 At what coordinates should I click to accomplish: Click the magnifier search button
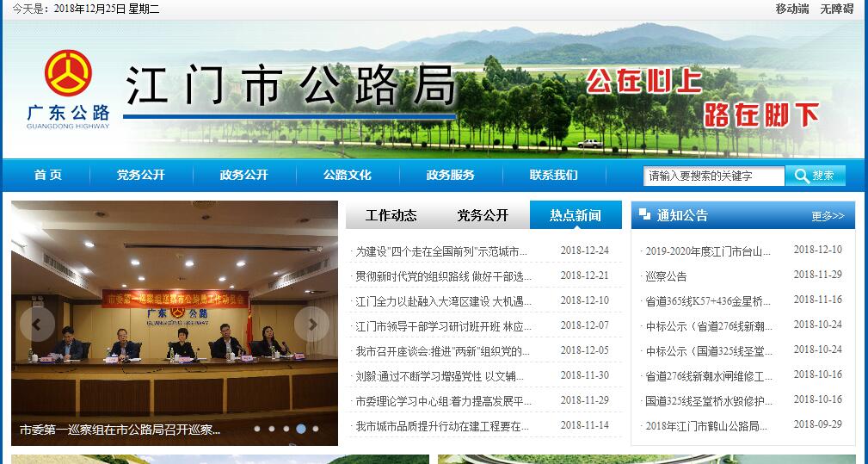point(815,176)
